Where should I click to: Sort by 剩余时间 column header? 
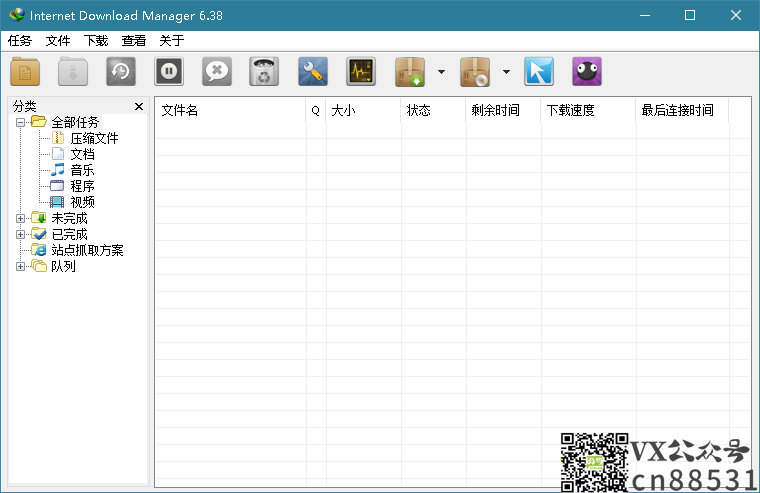tap(504, 111)
